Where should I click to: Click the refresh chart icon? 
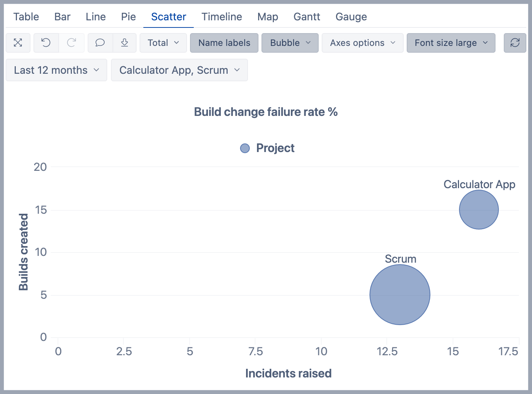tap(515, 43)
